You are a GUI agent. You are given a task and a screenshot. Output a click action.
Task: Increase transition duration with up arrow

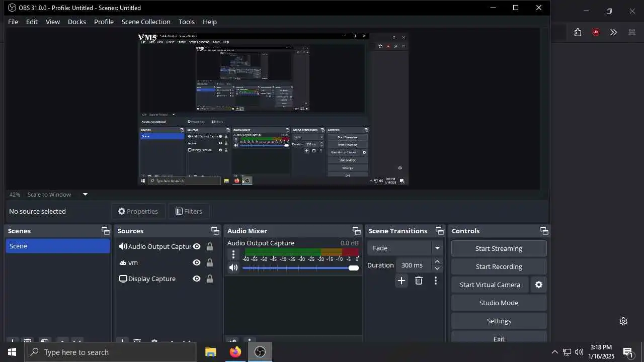tap(437, 261)
